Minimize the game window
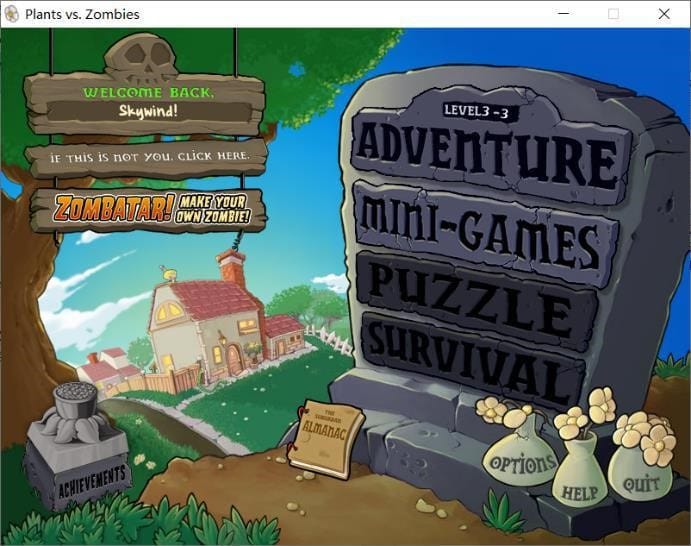The image size is (691, 546). [x=563, y=14]
